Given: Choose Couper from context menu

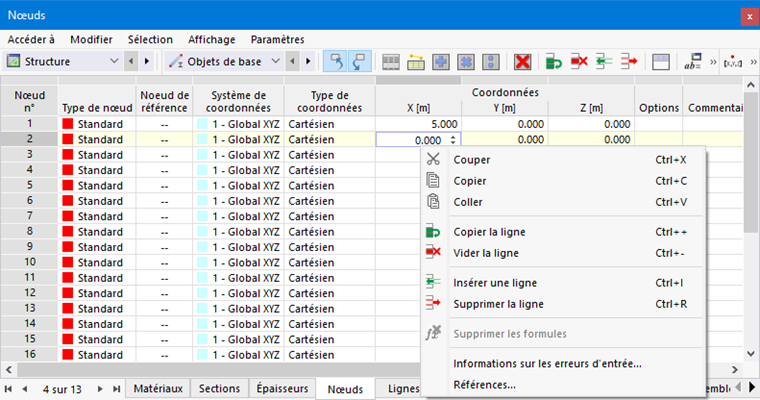Looking at the screenshot, I should [x=563, y=160].
